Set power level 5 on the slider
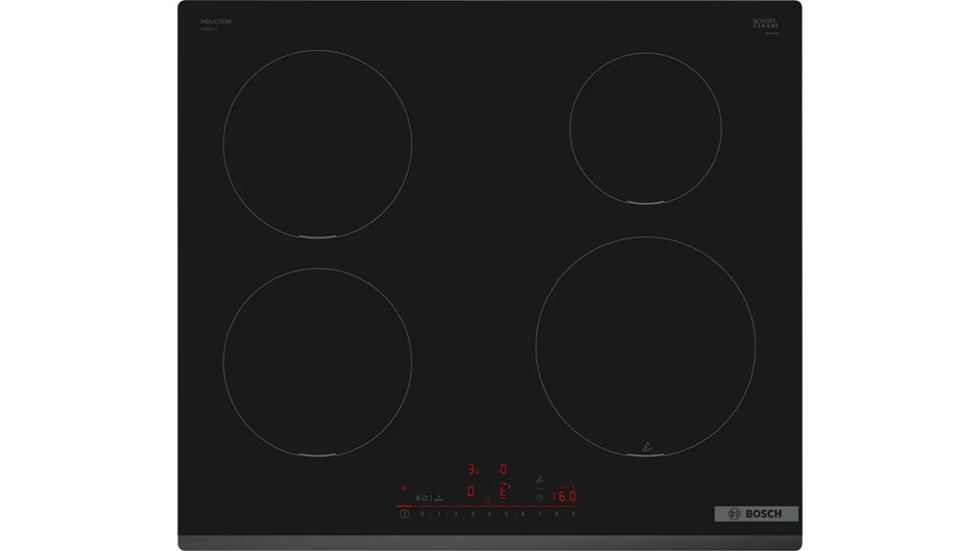980x551 pixels. click(506, 514)
